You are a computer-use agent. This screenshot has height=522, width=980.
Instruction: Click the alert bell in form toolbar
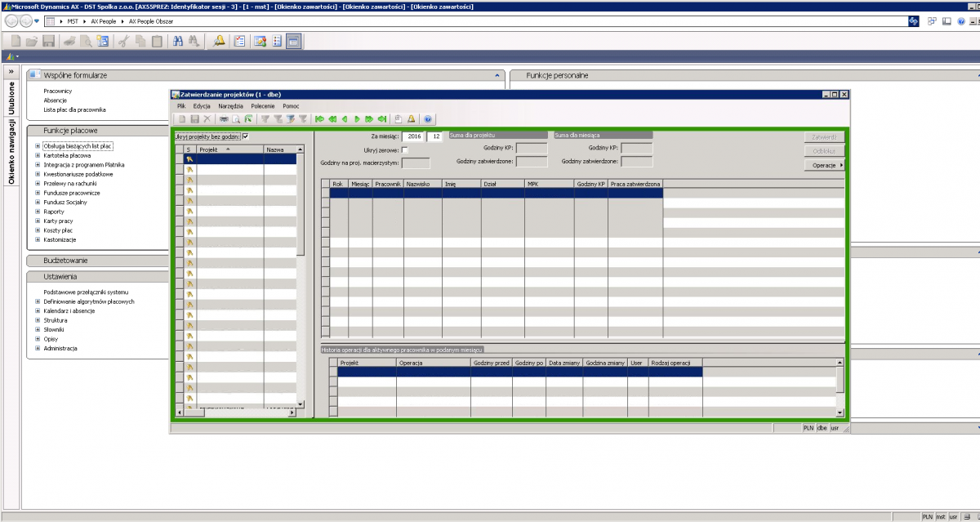coord(411,119)
